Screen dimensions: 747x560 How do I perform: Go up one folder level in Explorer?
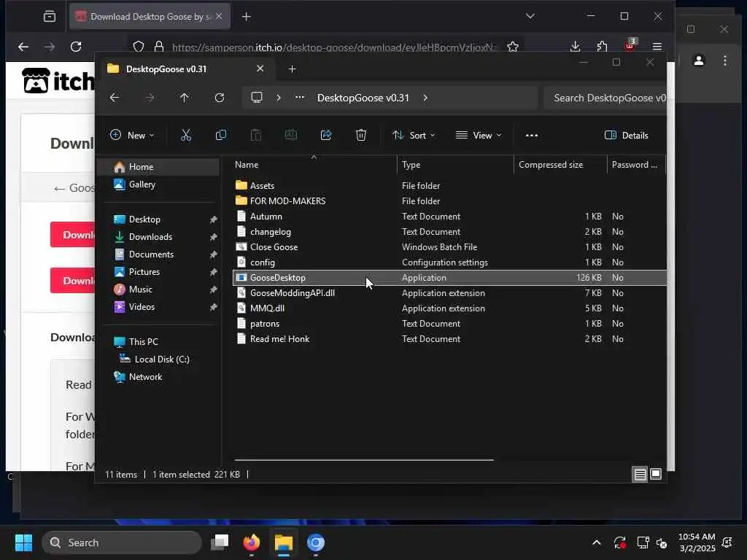[185, 98]
